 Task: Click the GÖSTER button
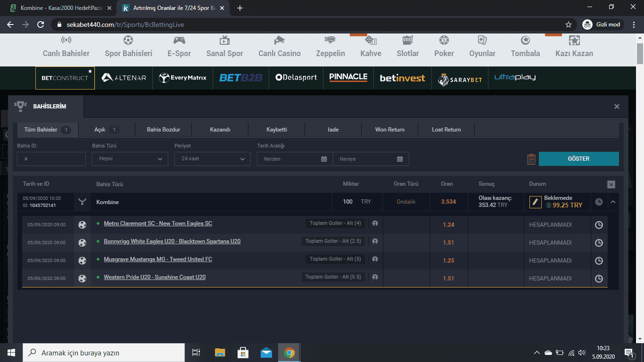click(579, 159)
